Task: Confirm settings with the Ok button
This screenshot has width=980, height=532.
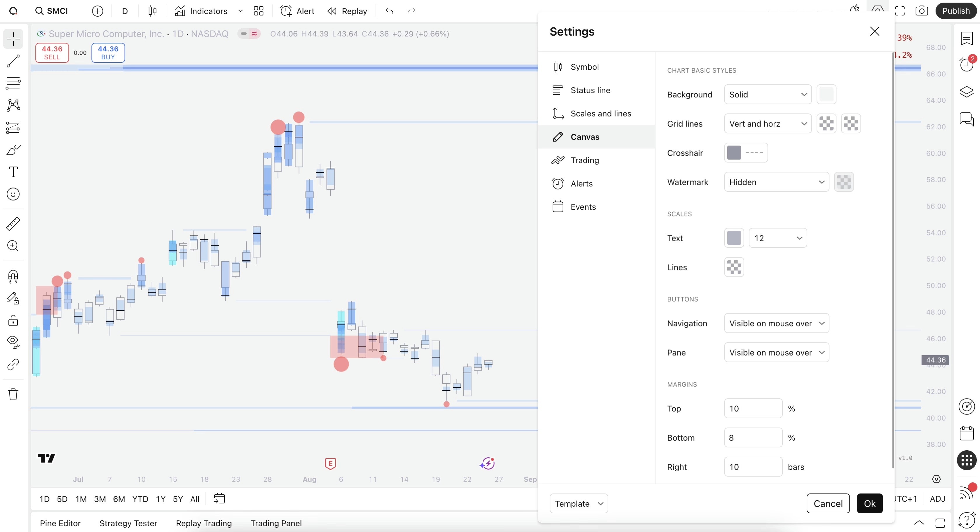Action: pos(870,503)
